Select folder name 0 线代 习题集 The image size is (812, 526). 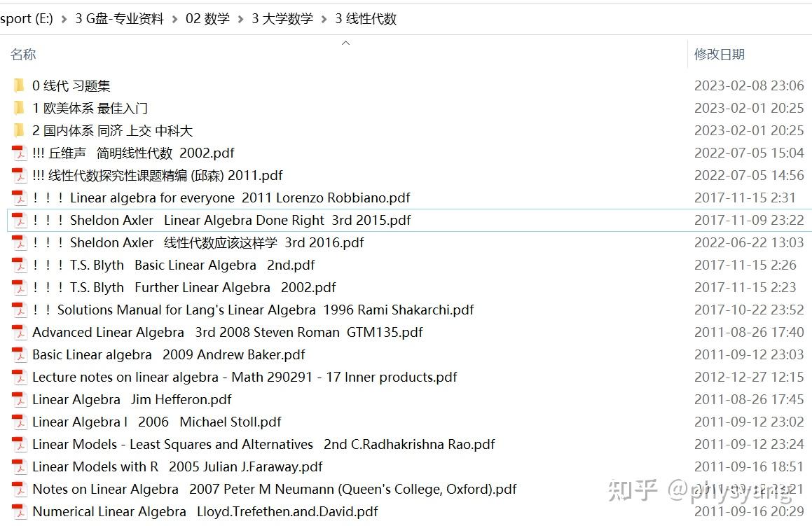(x=71, y=85)
